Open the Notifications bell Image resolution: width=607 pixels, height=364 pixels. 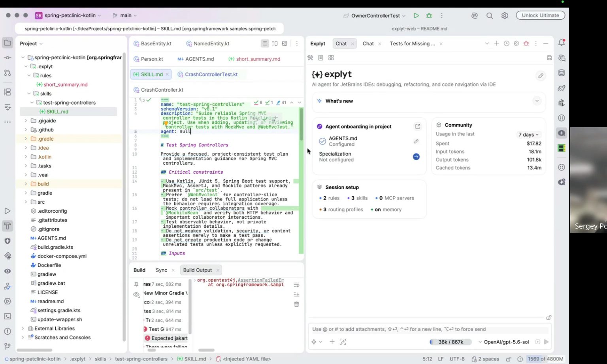(x=562, y=43)
